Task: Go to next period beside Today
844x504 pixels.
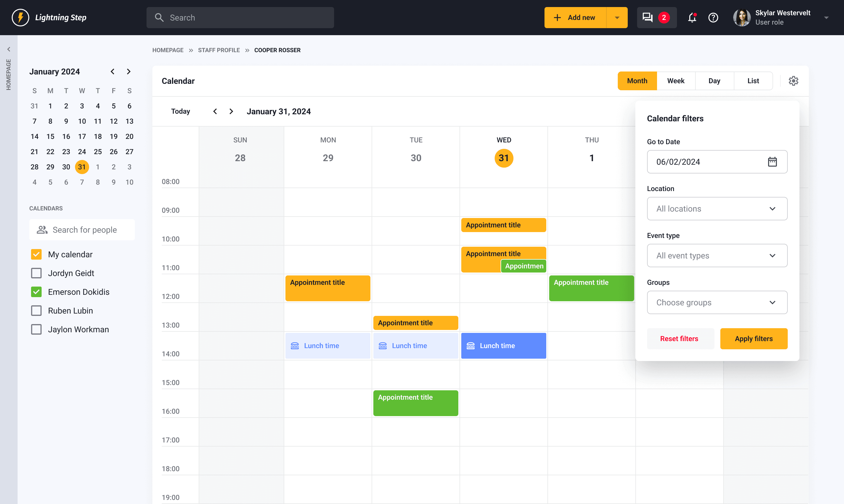Action: point(231,111)
